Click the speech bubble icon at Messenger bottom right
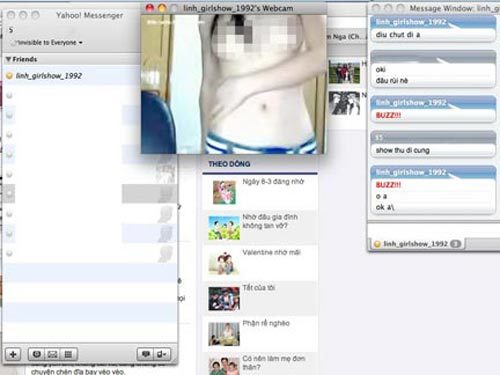This screenshot has height=375, width=500. 146,354
